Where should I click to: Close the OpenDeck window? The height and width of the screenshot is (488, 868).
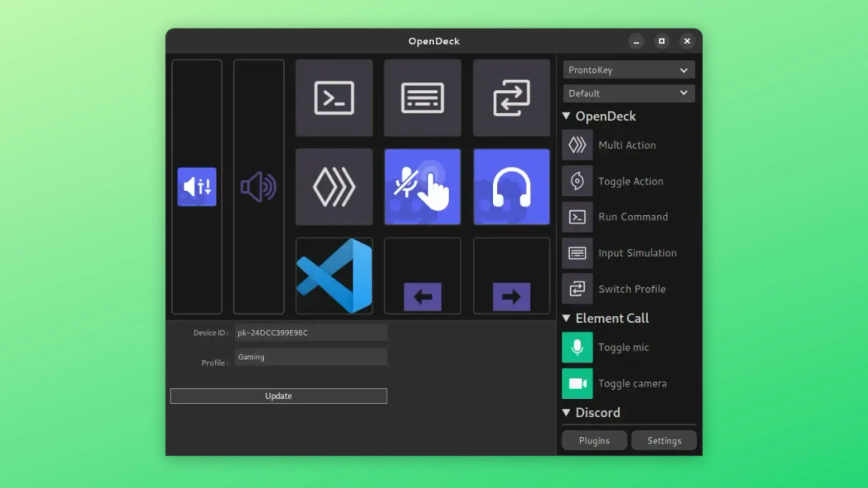pos(687,41)
